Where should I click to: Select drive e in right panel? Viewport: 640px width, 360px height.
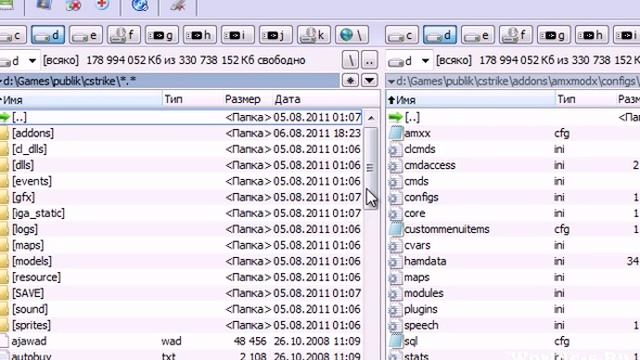(x=478, y=35)
